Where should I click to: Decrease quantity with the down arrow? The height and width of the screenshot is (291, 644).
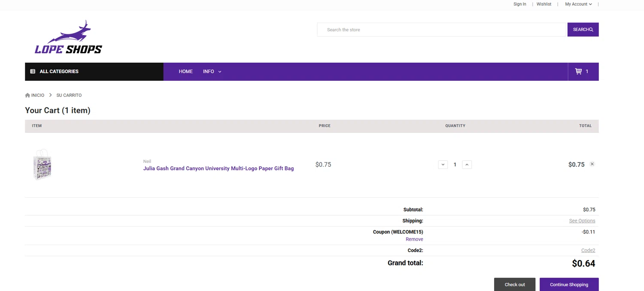click(x=443, y=165)
